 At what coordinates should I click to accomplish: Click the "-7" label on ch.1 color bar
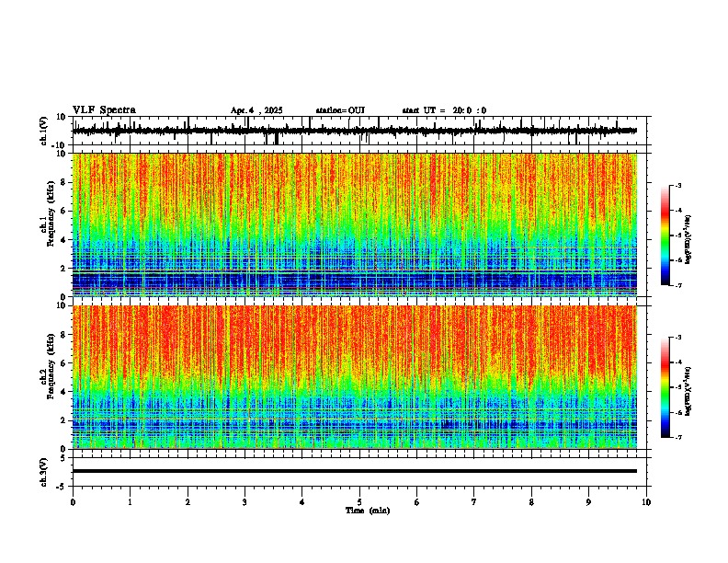[678, 285]
